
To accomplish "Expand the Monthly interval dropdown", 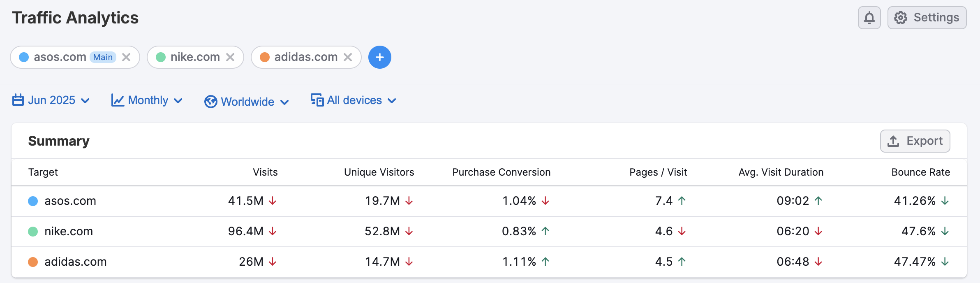I will coord(148,100).
